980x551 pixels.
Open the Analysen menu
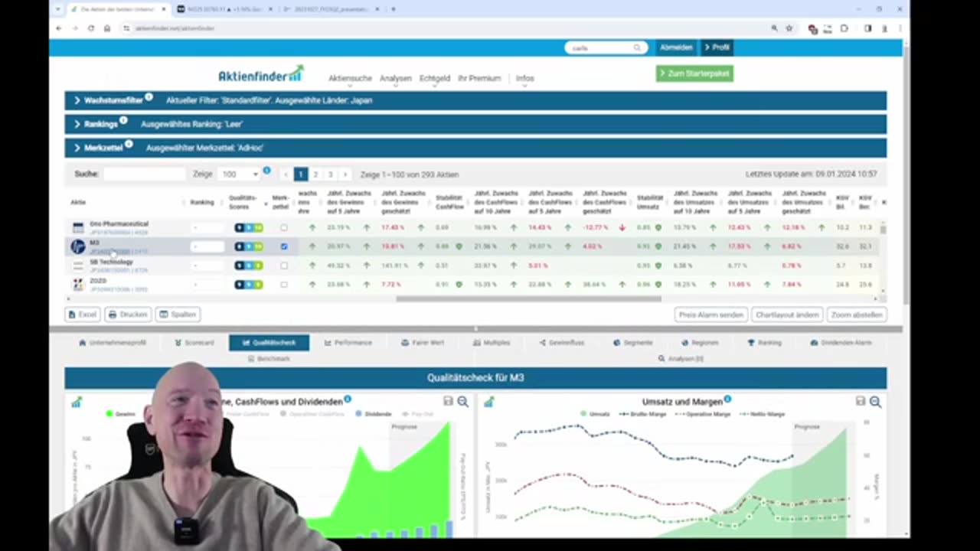point(396,78)
